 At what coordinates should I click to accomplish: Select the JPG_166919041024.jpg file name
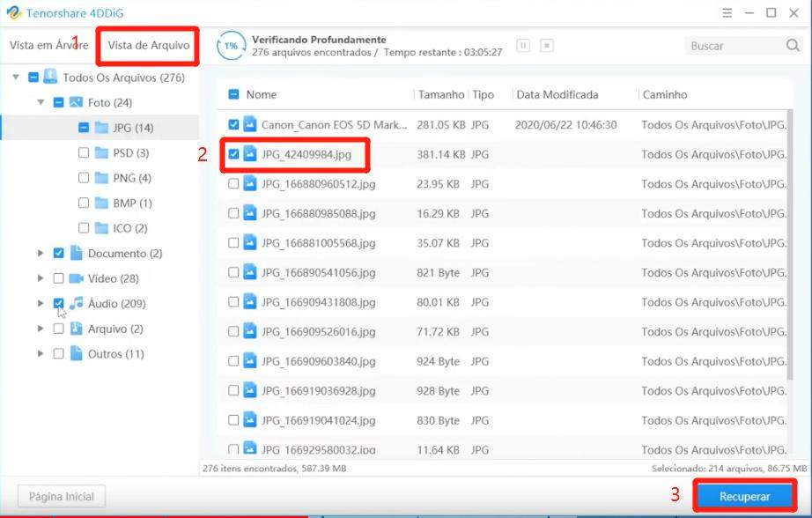coord(319,419)
